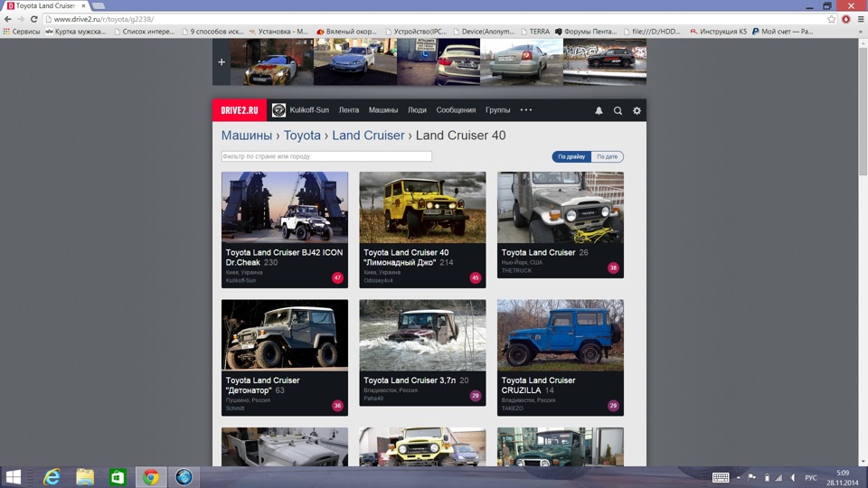Open the TERRA bookmark

(534, 32)
